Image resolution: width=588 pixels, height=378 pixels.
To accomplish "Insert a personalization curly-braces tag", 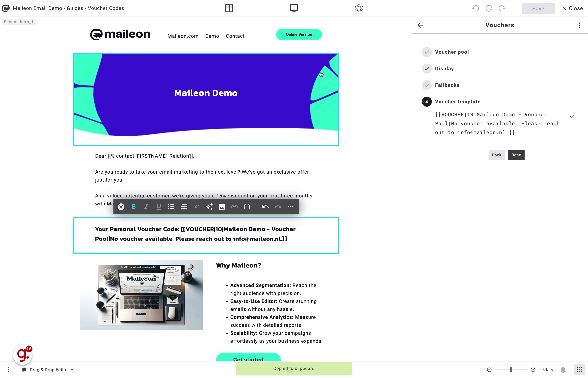I will [247, 207].
